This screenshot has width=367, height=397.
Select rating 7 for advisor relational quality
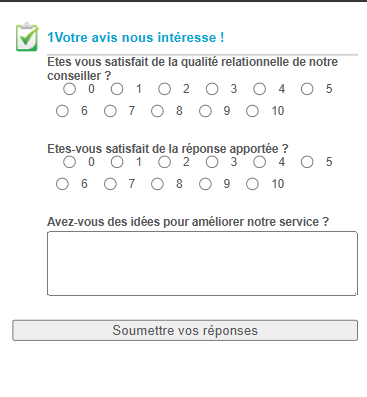point(110,111)
